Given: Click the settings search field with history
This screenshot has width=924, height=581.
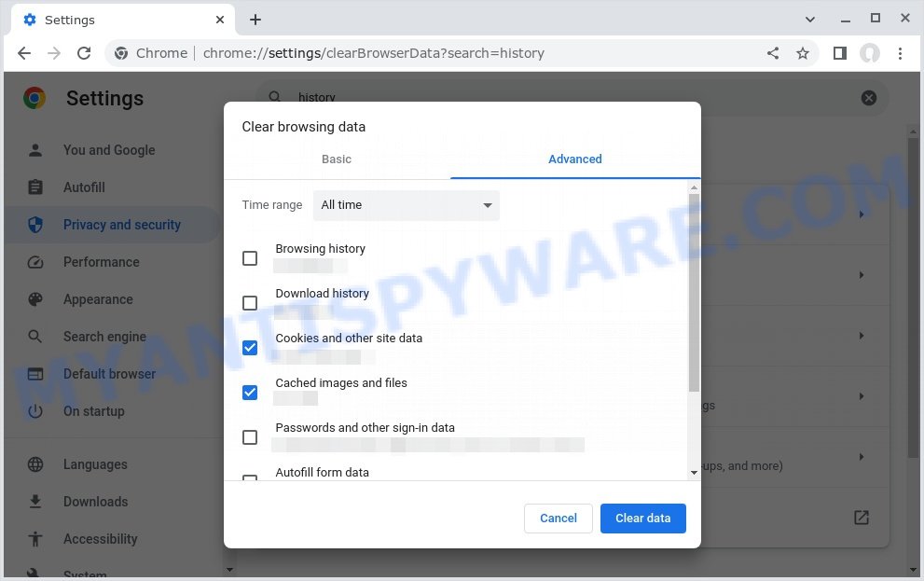Looking at the screenshot, I should tap(572, 97).
